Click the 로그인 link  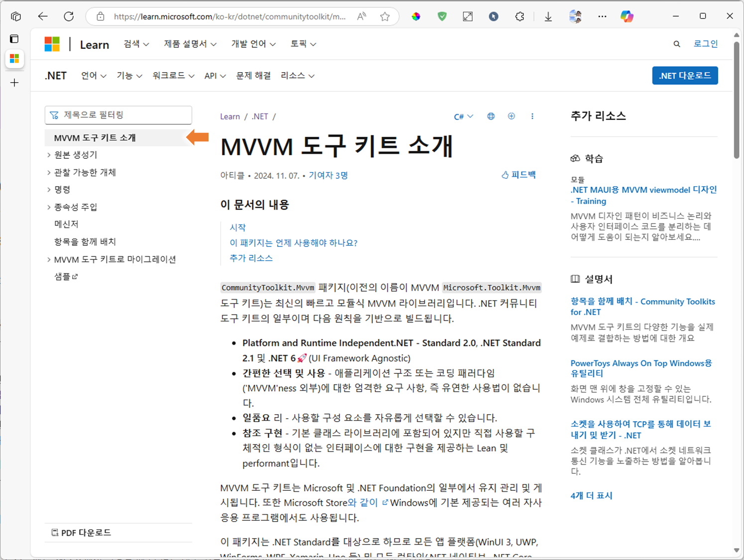pyautogui.click(x=706, y=44)
